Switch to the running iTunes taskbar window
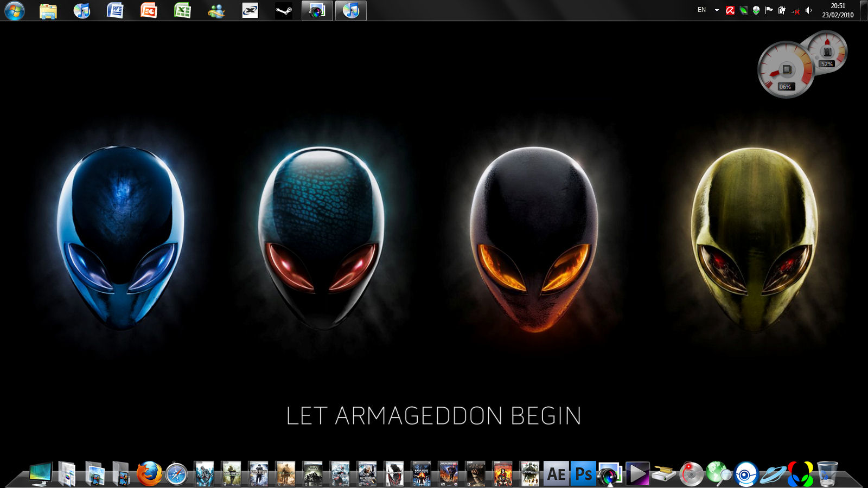The height and width of the screenshot is (488, 868). coord(351,10)
